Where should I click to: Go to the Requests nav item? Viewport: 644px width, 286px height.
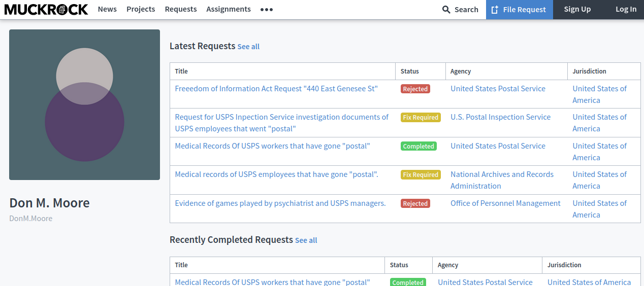(181, 9)
